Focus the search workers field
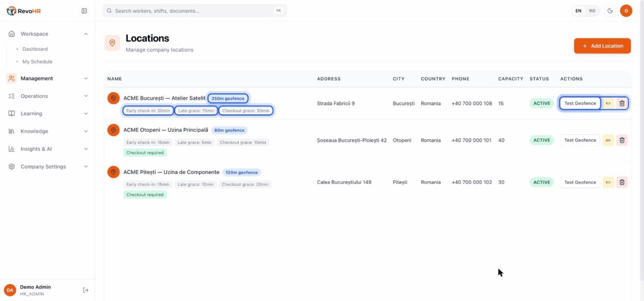Screen dimensions: 644x301 (x=195, y=11)
